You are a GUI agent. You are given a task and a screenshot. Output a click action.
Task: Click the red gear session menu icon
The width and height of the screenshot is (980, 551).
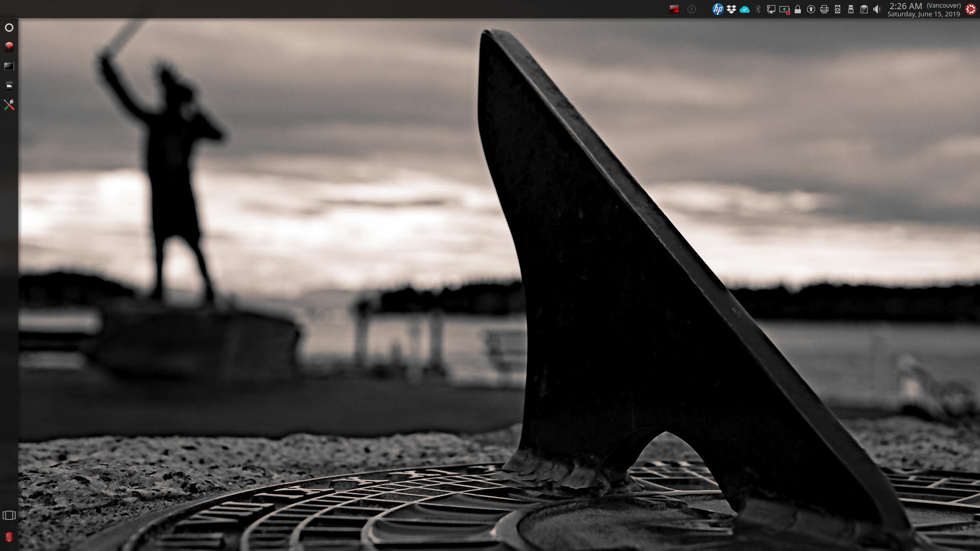tap(971, 9)
